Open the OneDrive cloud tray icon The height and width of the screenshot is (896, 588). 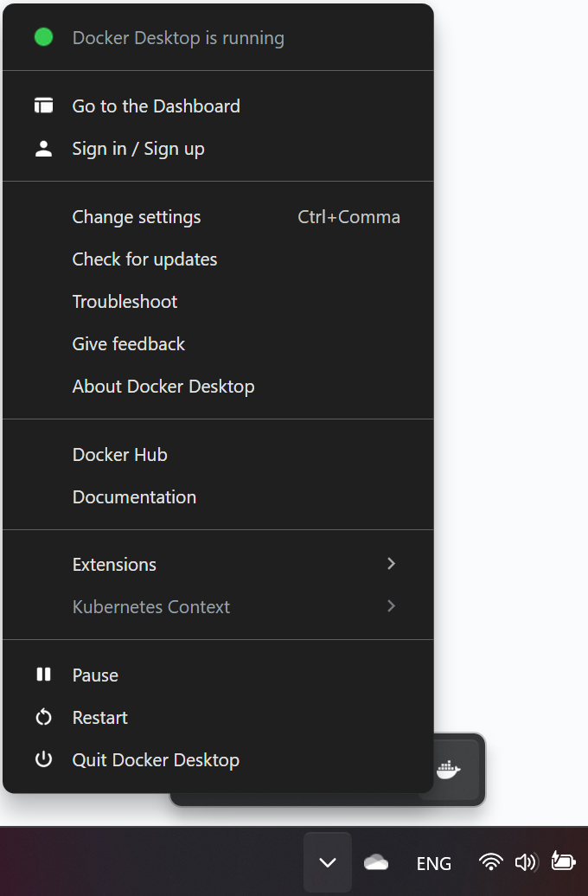(376, 862)
